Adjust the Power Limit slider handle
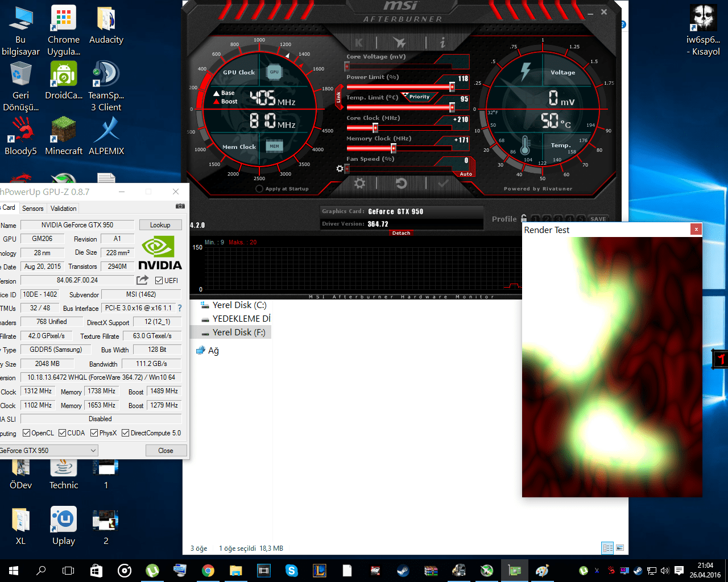 coord(452,87)
